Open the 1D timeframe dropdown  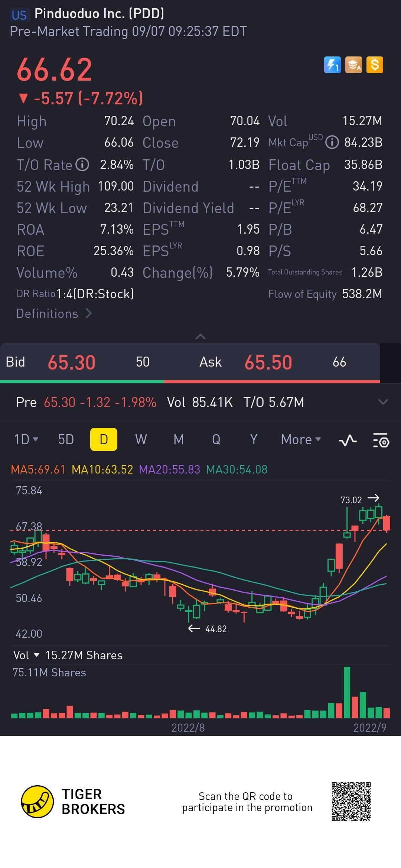click(x=26, y=439)
